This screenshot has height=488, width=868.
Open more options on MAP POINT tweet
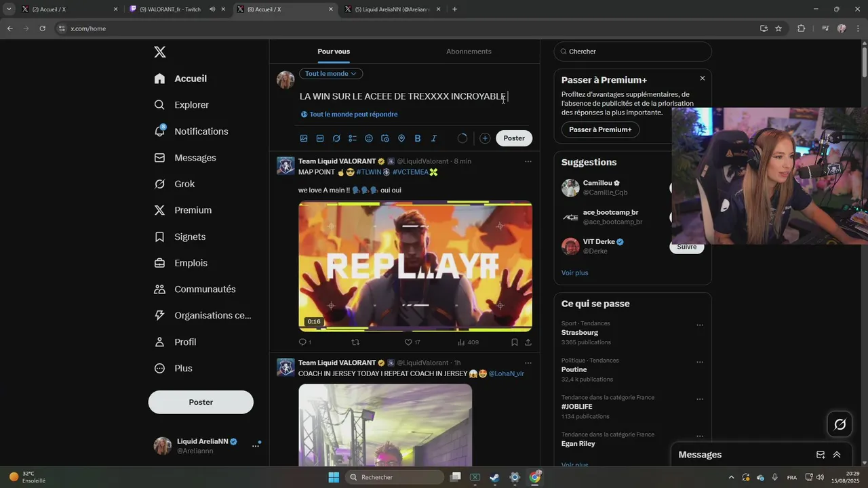pos(528,161)
